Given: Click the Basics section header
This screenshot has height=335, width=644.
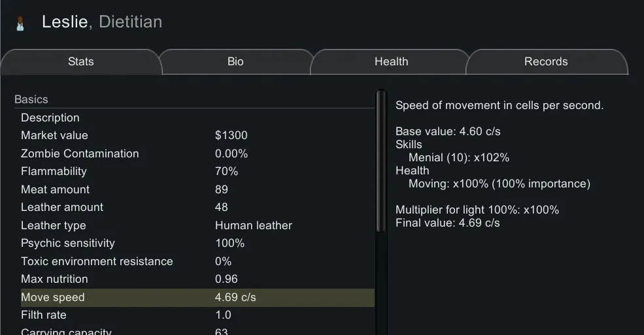Looking at the screenshot, I should point(31,100).
